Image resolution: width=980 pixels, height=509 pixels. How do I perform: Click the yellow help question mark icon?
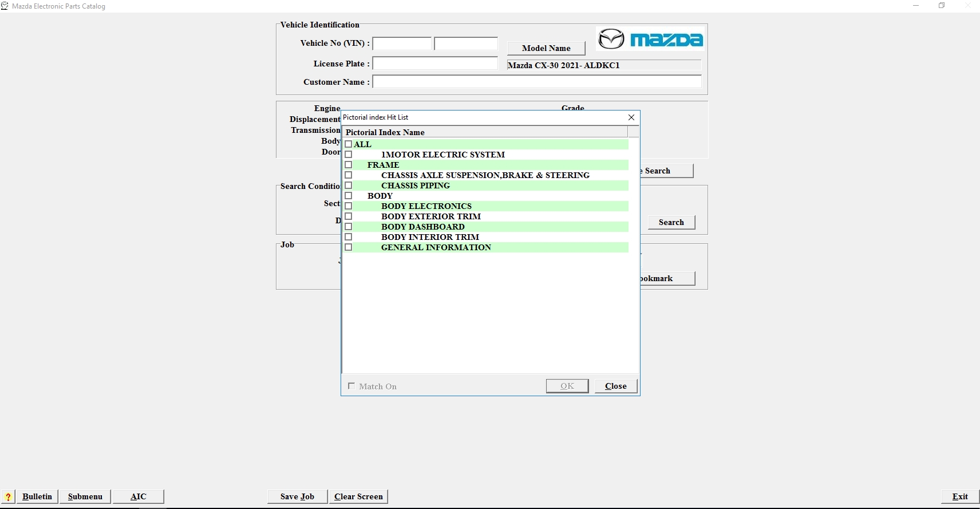click(x=8, y=496)
